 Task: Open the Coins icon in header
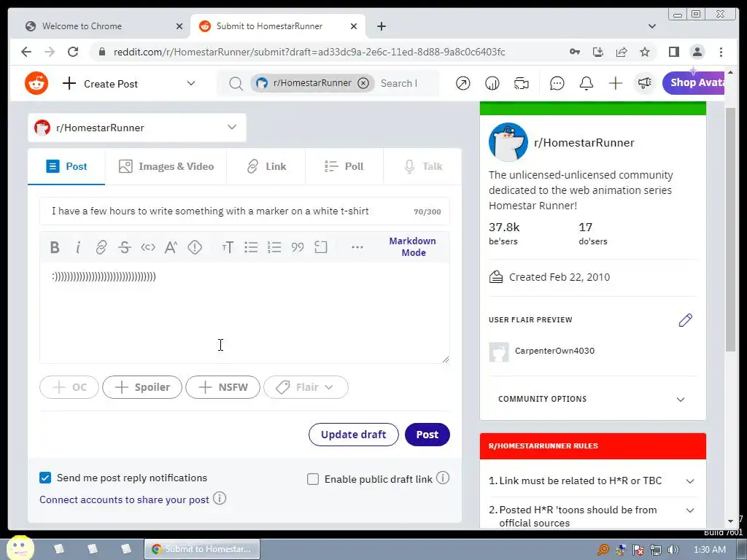pyautogui.click(x=492, y=84)
